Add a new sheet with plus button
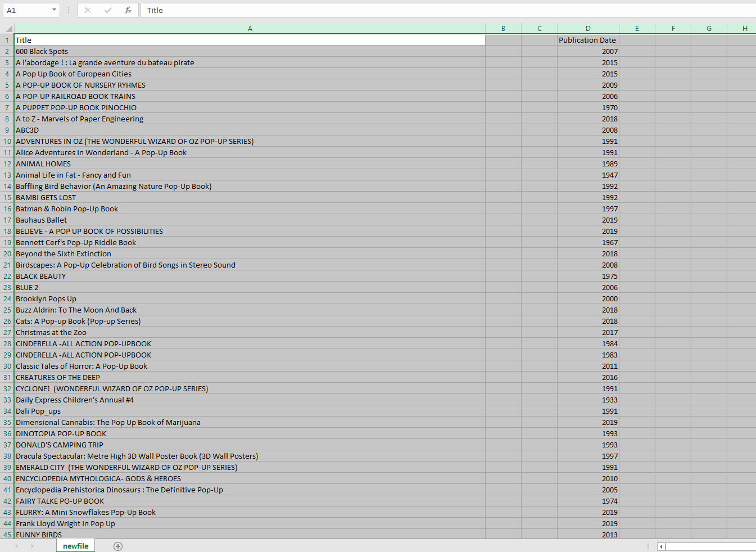Image resolution: width=756 pixels, height=552 pixels. [x=118, y=546]
